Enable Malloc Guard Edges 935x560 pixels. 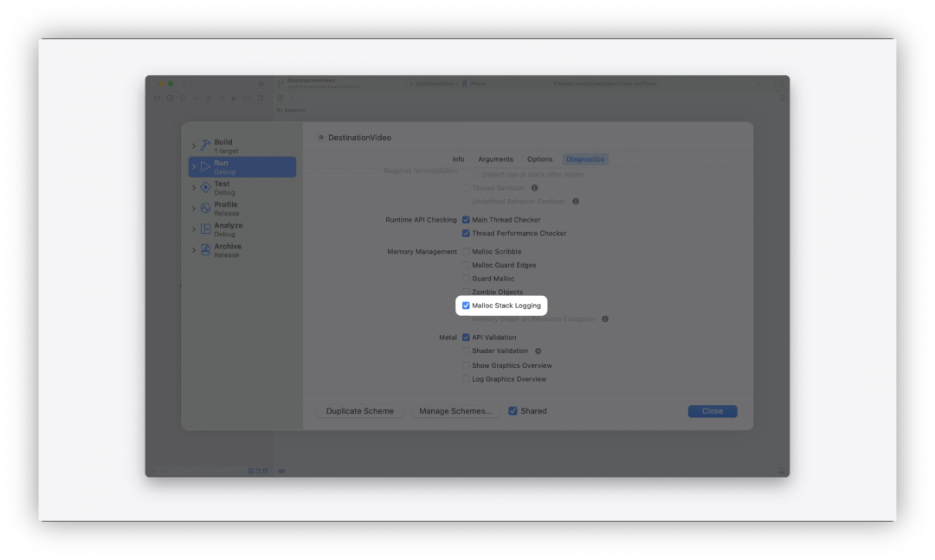(x=466, y=266)
